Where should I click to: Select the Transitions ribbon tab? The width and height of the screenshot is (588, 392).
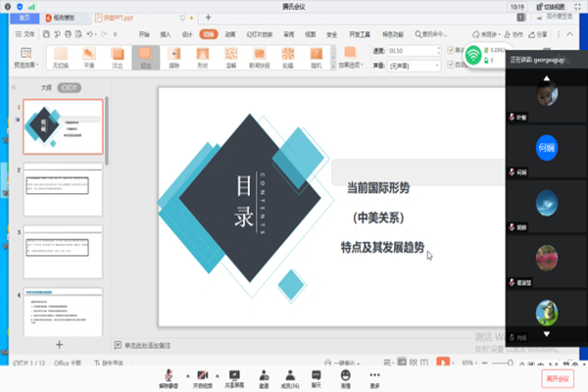pos(208,33)
